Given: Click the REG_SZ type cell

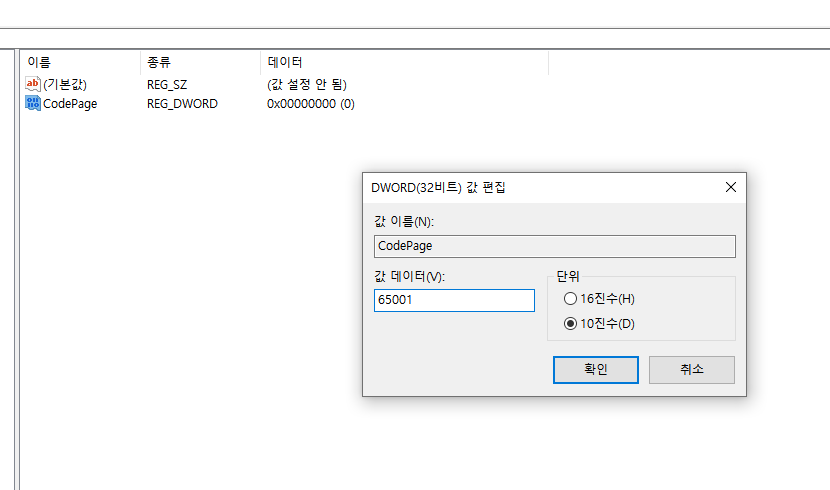Looking at the screenshot, I should pyautogui.click(x=167, y=85).
